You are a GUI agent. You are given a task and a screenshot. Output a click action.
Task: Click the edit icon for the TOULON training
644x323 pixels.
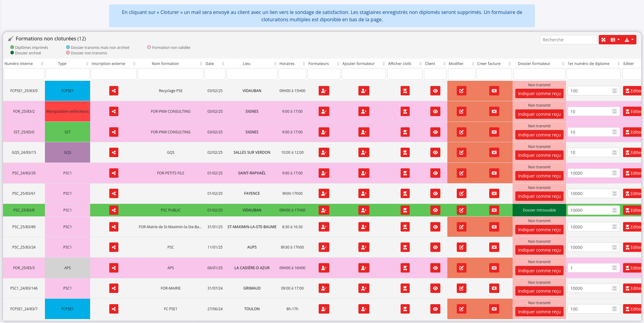[x=461, y=309]
